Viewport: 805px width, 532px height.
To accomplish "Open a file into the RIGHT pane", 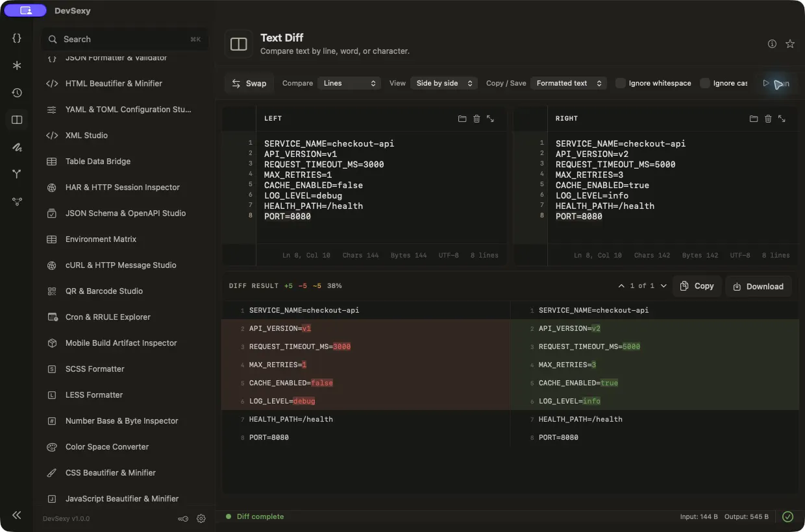I will [x=754, y=119].
